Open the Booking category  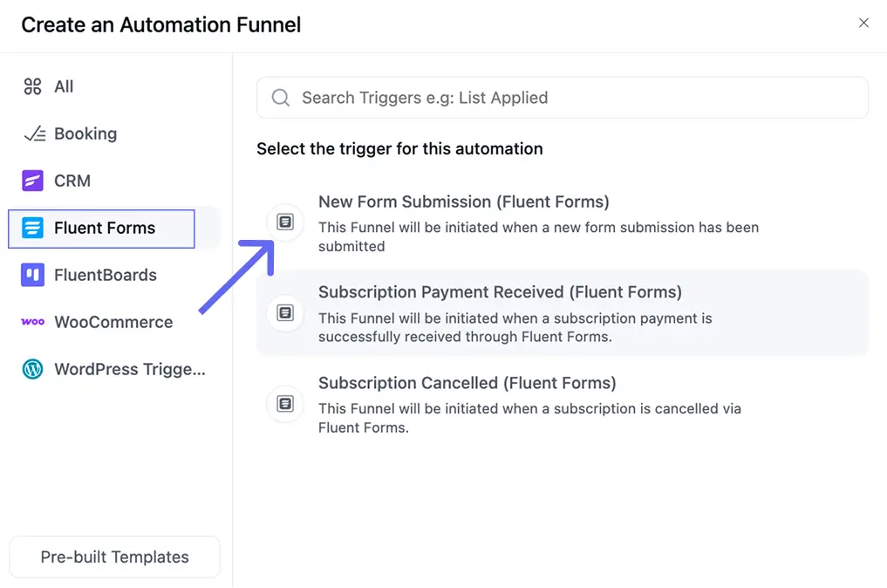click(113, 134)
